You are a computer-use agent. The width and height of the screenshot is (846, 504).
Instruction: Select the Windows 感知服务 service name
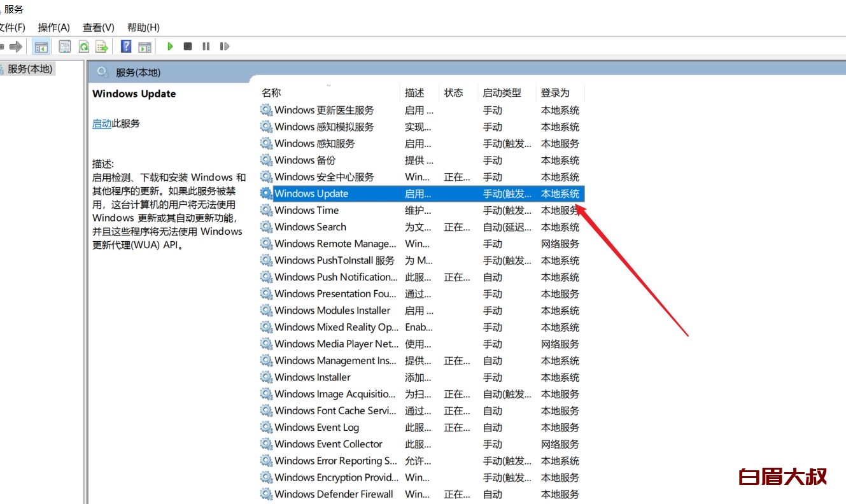315,143
